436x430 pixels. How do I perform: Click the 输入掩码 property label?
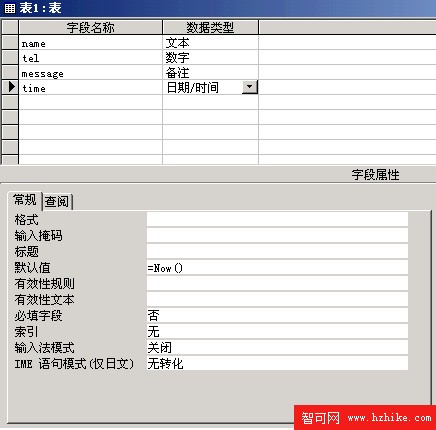pos(38,235)
